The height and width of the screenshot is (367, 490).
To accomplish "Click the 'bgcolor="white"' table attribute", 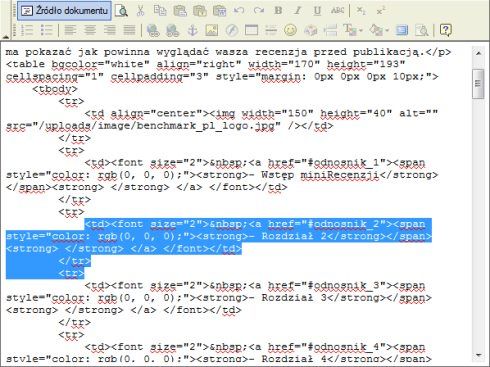I will [x=100, y=64].
